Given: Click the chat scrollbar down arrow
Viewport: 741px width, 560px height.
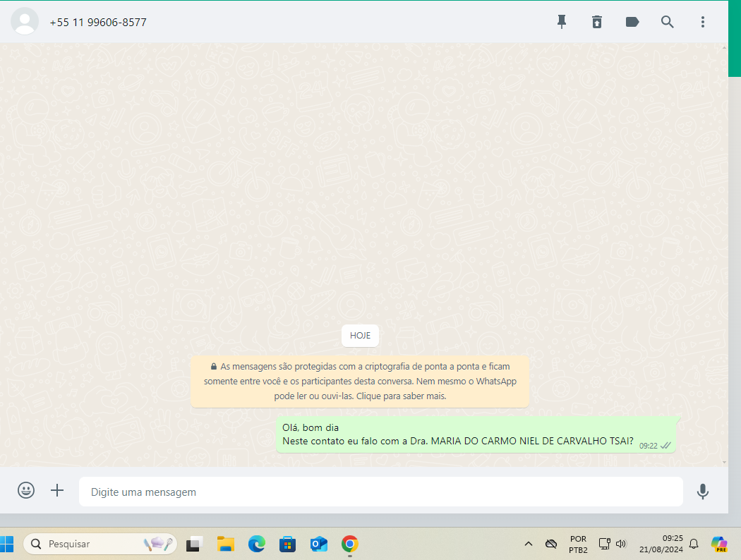Looking at the screenshot, I should [725, 463].
